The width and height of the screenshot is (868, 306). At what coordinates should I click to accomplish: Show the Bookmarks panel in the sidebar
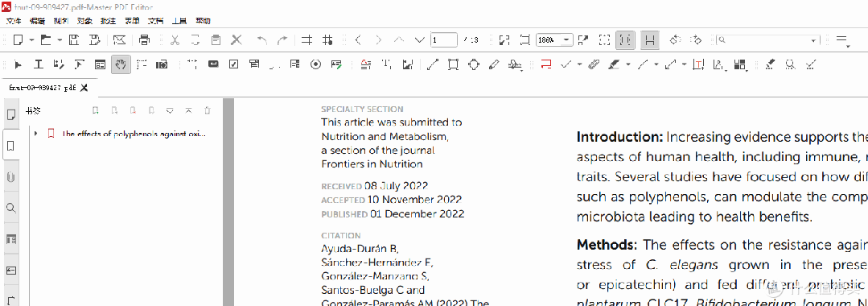click(10, 147)
